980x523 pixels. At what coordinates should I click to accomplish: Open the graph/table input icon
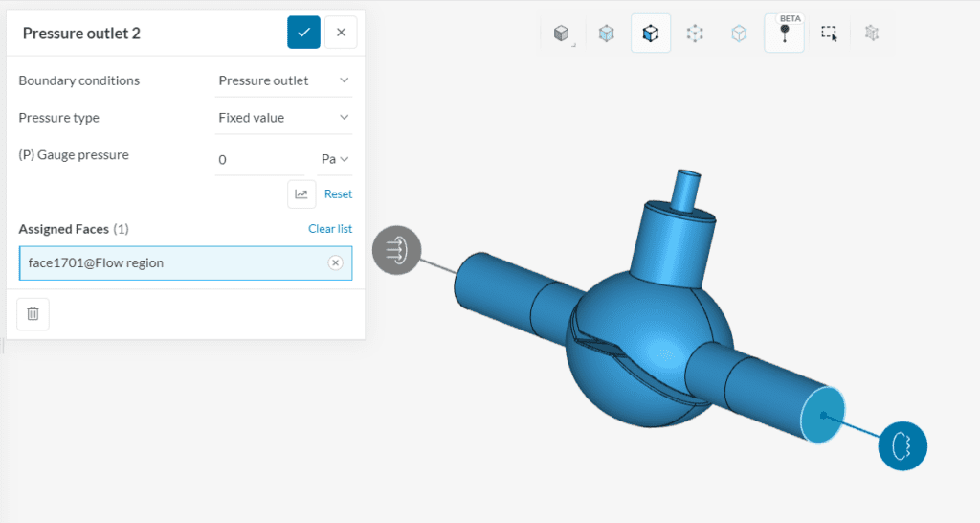301,194
